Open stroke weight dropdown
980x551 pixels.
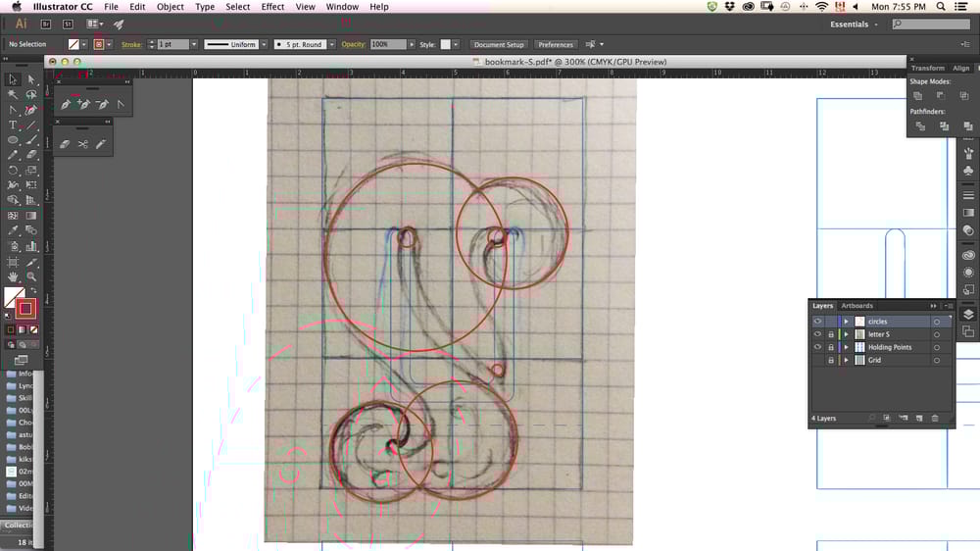[194, 44]
